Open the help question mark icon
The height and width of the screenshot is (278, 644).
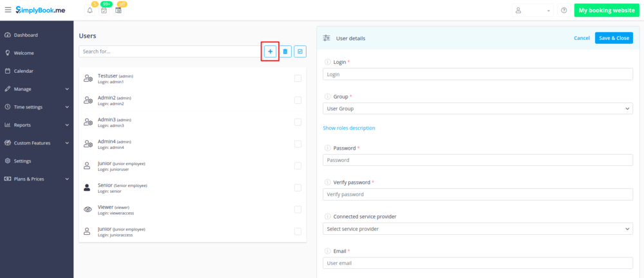(564, 11)
